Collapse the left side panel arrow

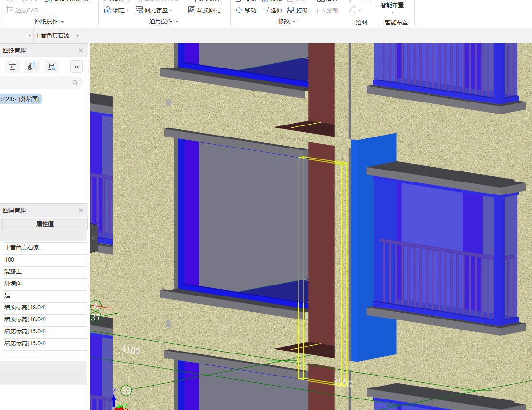(x=94, y=238)
